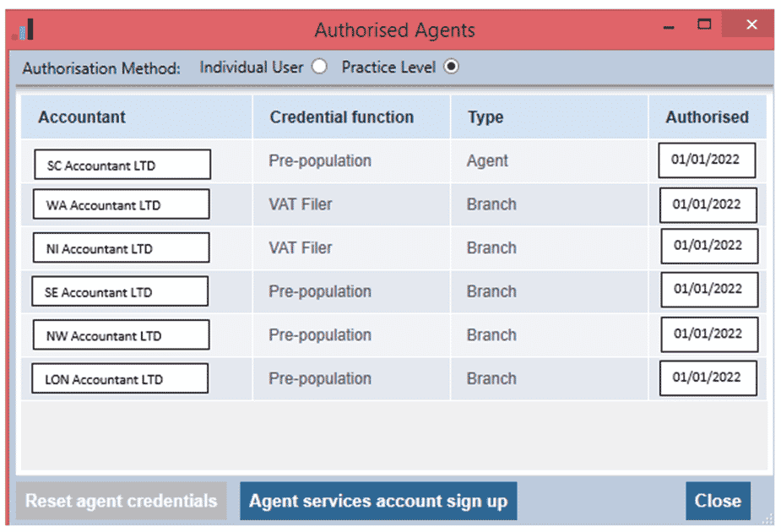Click the Type column header

tap(485, 117)
